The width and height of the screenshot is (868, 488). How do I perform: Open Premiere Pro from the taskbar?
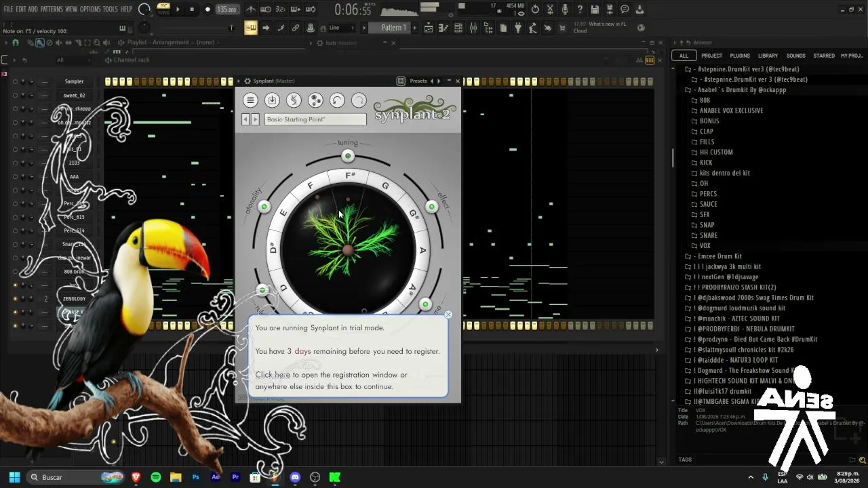coord(235,477)
